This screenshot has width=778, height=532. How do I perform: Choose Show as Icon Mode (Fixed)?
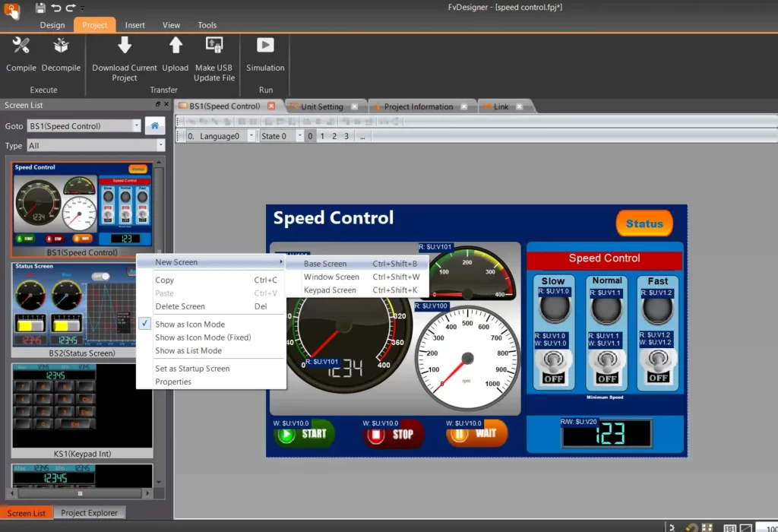coord(203,337)
